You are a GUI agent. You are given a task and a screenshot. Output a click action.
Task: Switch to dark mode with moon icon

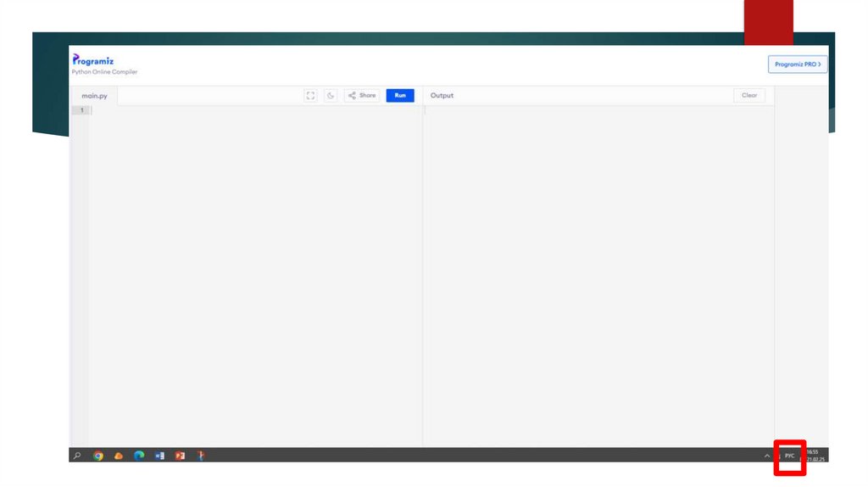click(x=331, y=95)
